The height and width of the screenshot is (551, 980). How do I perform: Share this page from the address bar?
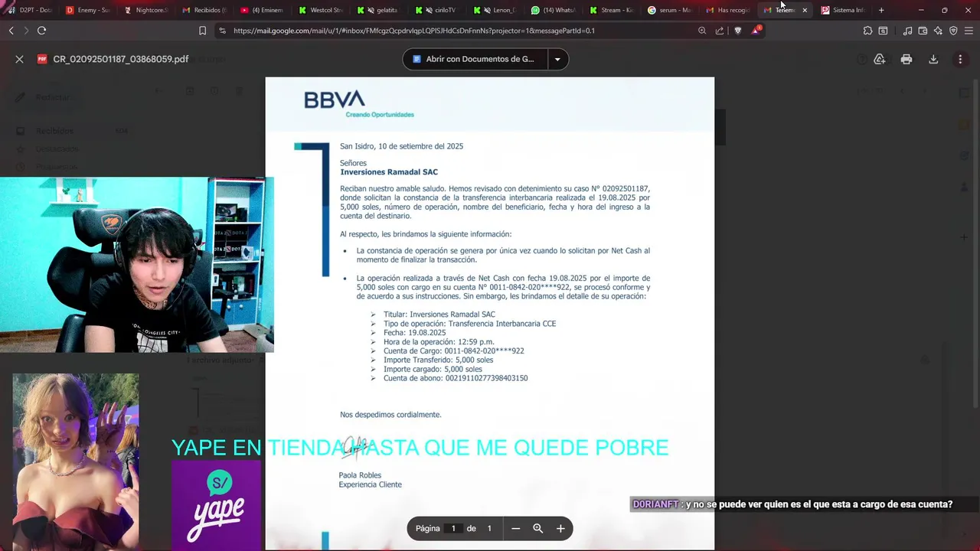(720, 31)
